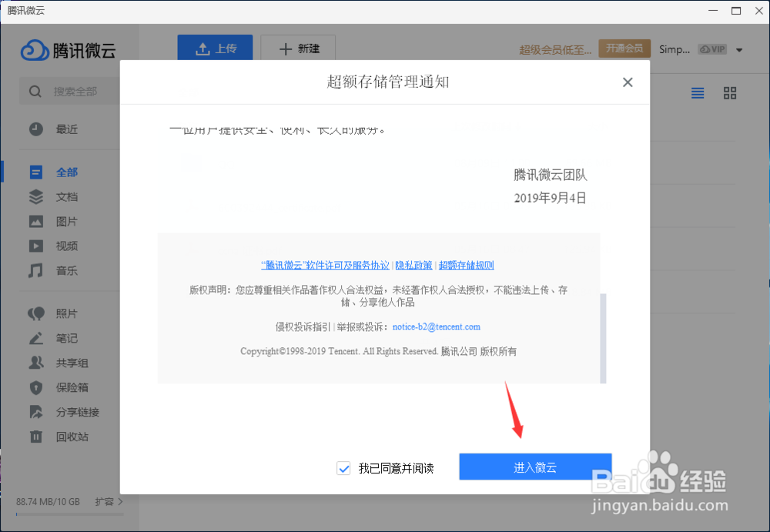Click the search magnifier icon
The height and width of the screenshot is (532, 770).
coord(35,92)
